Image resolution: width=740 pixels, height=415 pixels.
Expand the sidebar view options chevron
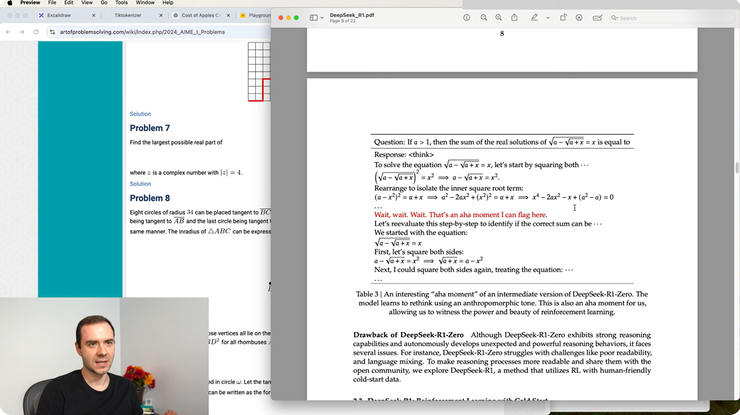tap(324, 18)
